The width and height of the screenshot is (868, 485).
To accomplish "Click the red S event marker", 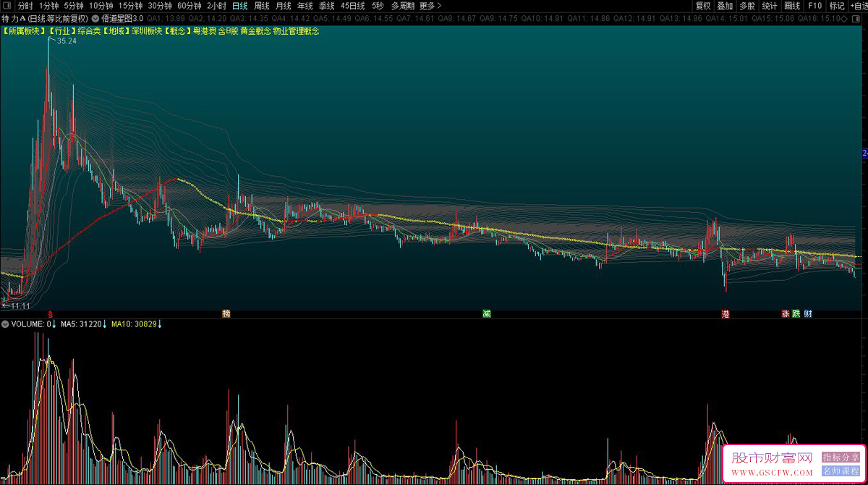I will [x=50, y=314].
